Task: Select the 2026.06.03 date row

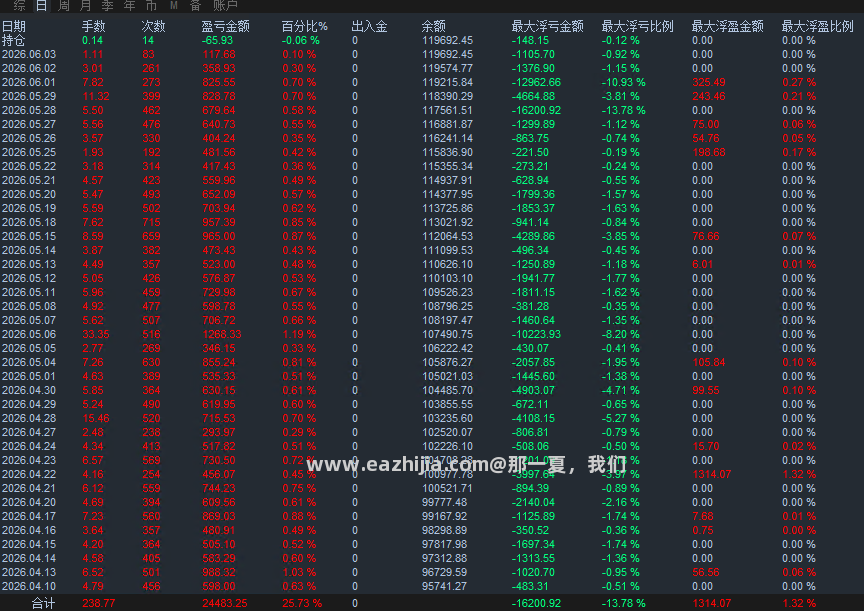Action: 29,54
